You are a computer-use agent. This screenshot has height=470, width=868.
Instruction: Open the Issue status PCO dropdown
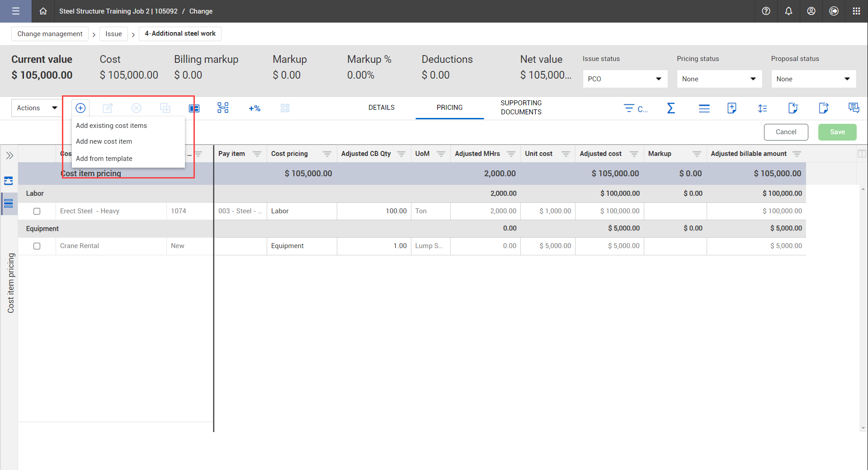click(x=625, y=79)
